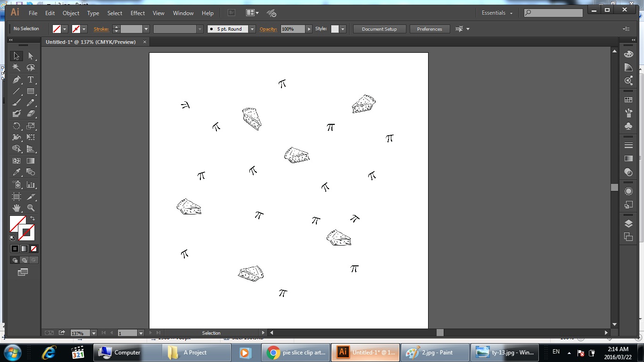This screenshot has height=362, width=644.
Task: Open the Layers panel icon
Action: click(628, 223)
